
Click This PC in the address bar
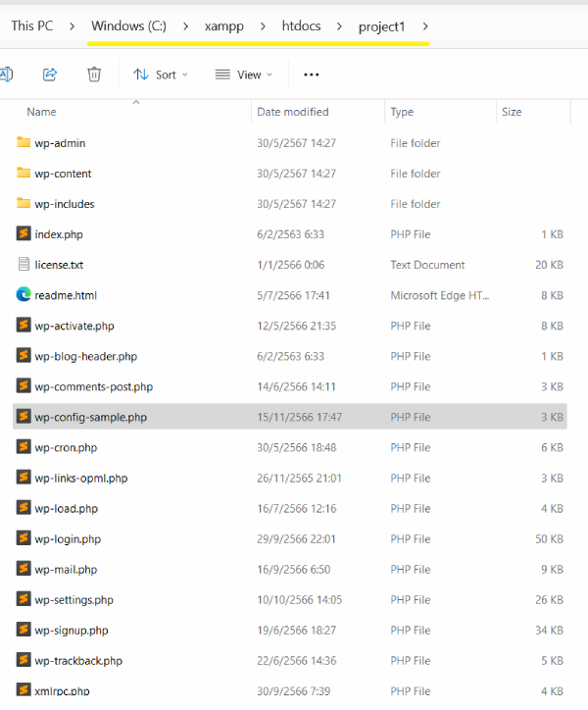[32, 25]
